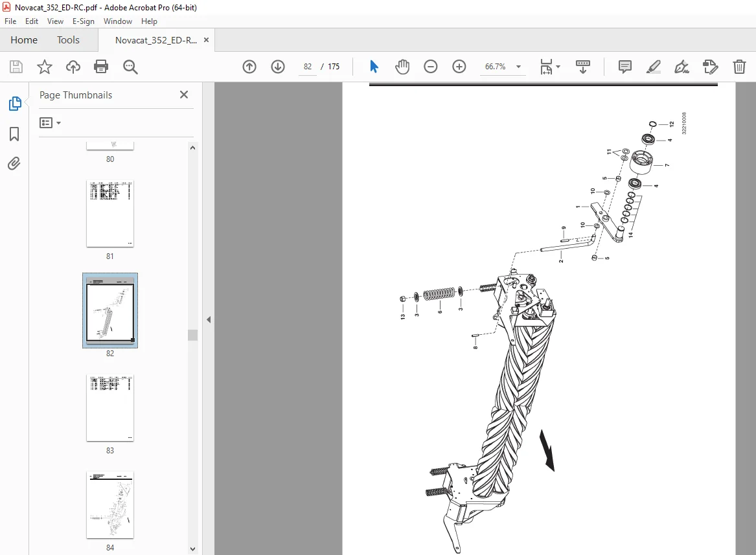Select page 83 thumbnail

pyautogui.click(x=110, y=408)
